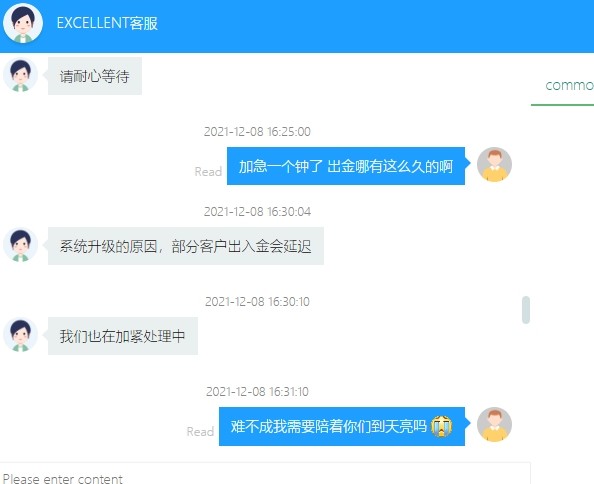
Task: Open the common tab on right panel
Action: (x=569, y=85)
